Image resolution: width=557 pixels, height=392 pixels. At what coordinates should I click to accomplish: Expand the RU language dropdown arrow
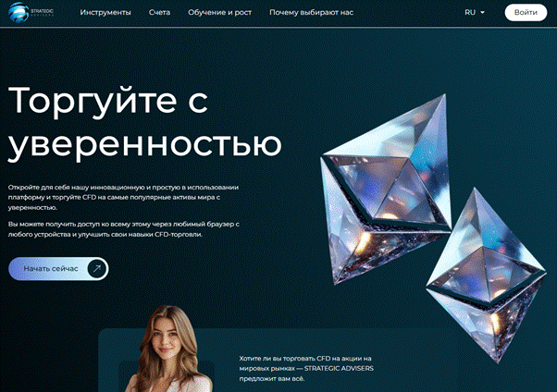tap(482, 12)
